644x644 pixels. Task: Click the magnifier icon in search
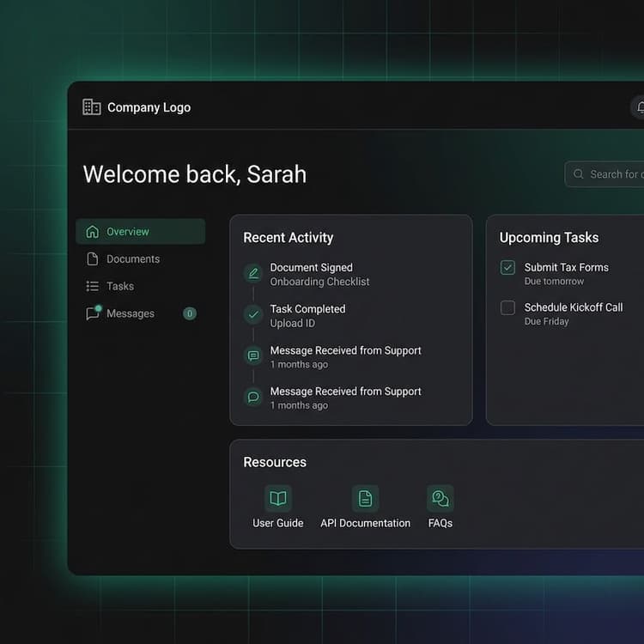pyautogui.click(x=579, y=174)
